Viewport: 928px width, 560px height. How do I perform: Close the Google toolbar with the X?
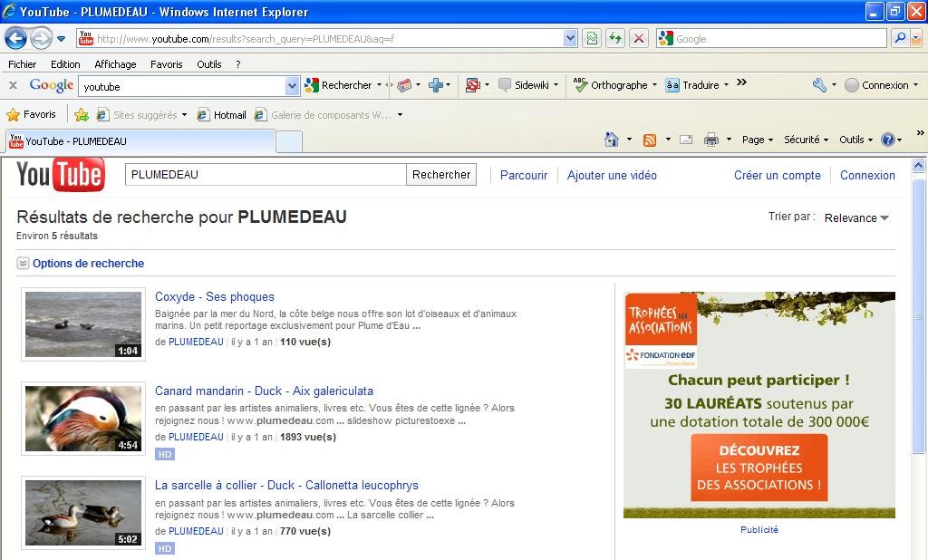pyautogui.click(x=13, y=85)
